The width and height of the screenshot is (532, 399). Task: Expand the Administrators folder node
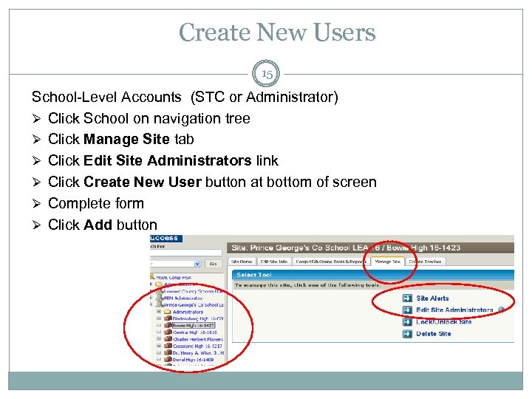[159, 311]
